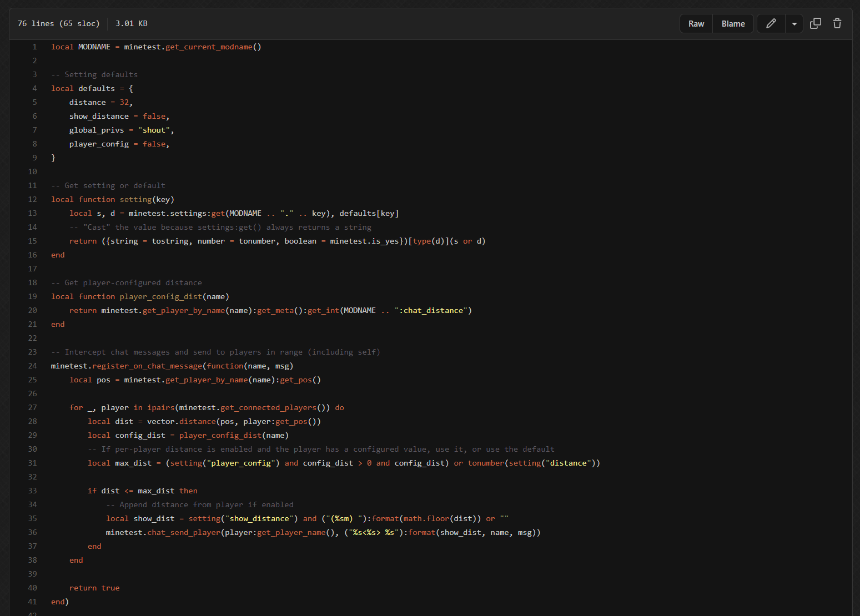Click the pencil icon to edit file

pos(771,23)
